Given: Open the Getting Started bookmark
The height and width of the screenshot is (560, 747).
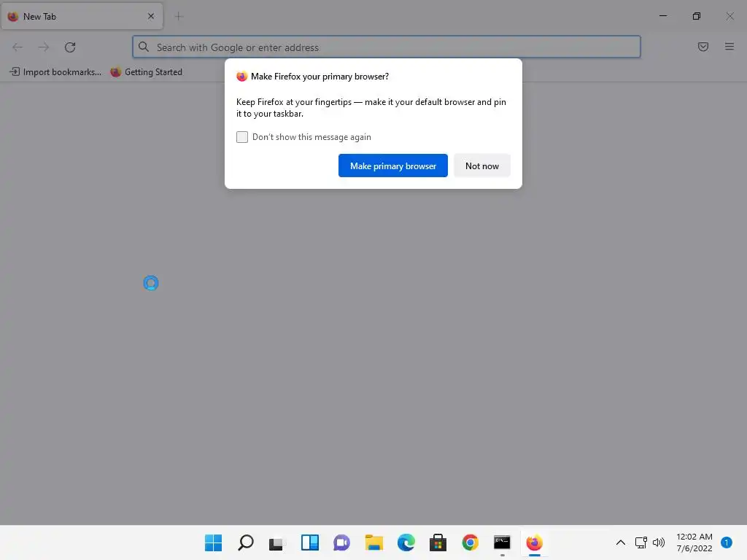Looking at the screenshot, I should 146,72.
